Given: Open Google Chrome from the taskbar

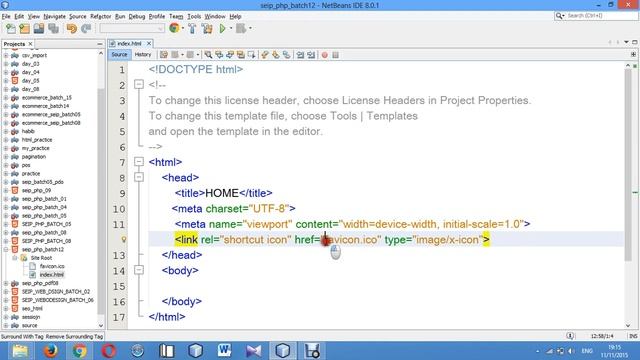Looking at the screenshot, I should coord(80,351).
